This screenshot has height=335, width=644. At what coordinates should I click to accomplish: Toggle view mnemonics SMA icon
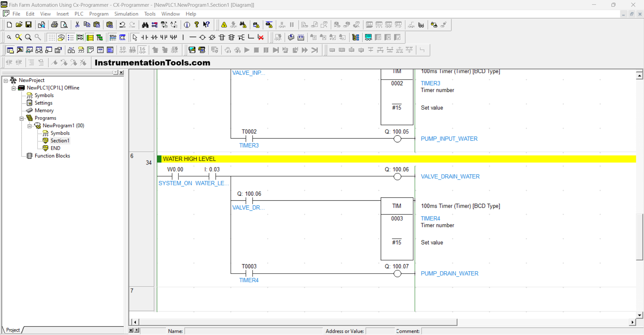(113, 37)
